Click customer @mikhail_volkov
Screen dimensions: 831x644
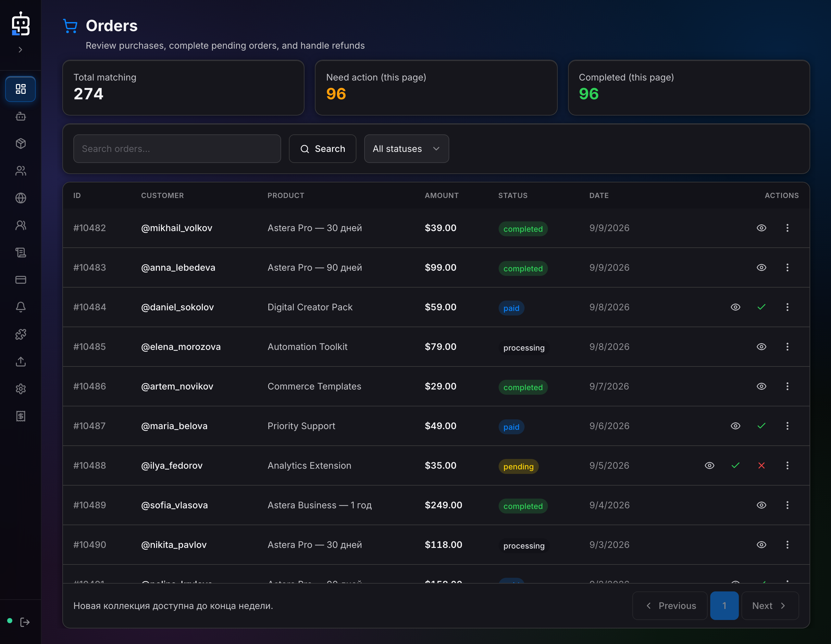177,228
